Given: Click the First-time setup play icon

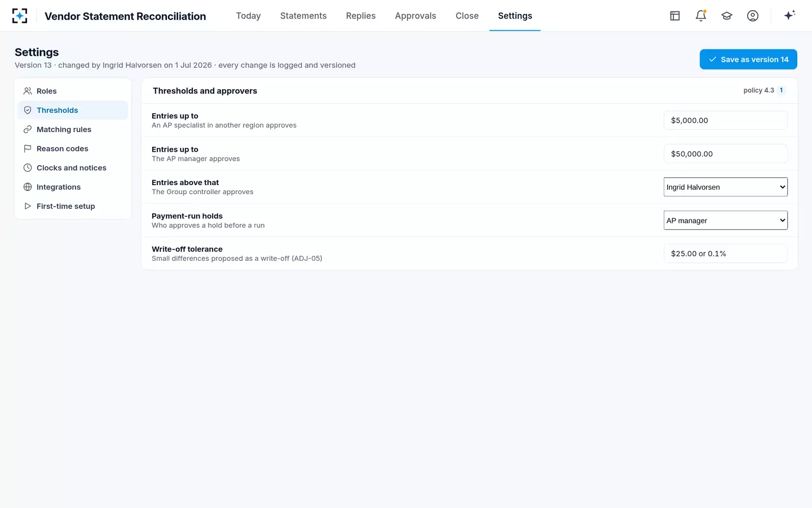Looking at the screenshot, I should [x=28, y=206].
